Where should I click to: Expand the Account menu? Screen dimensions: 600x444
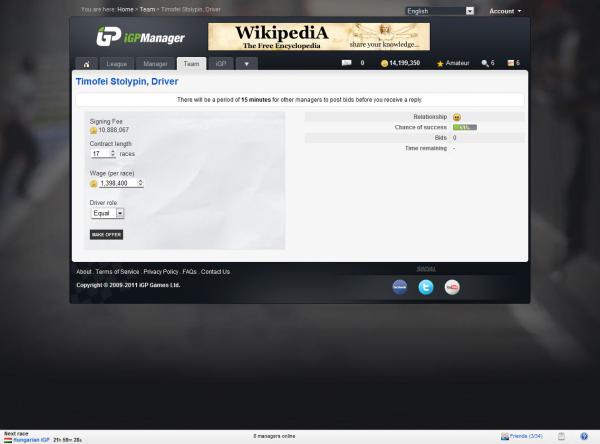tap(504, 11)
